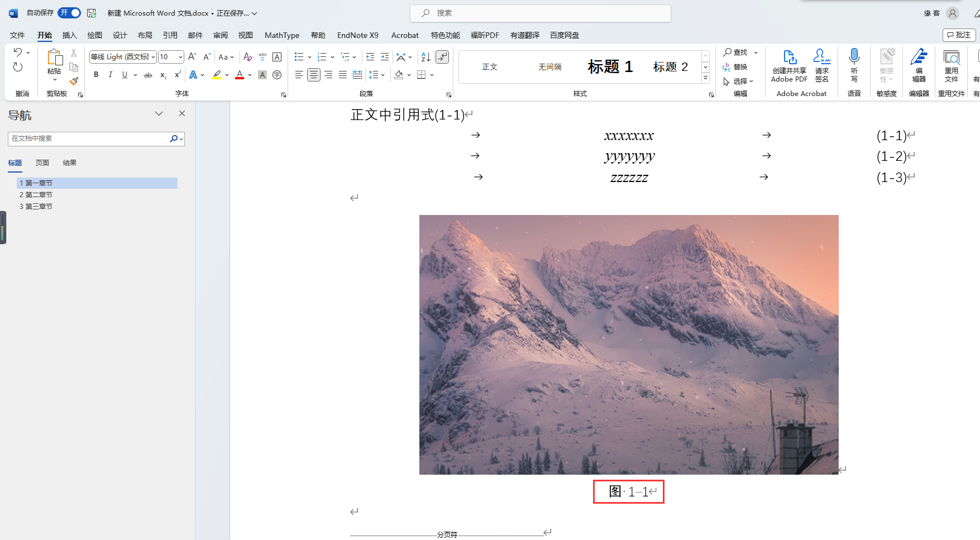Click the Paste clipboard icon

pyautogui.click(x=54, y=58)
